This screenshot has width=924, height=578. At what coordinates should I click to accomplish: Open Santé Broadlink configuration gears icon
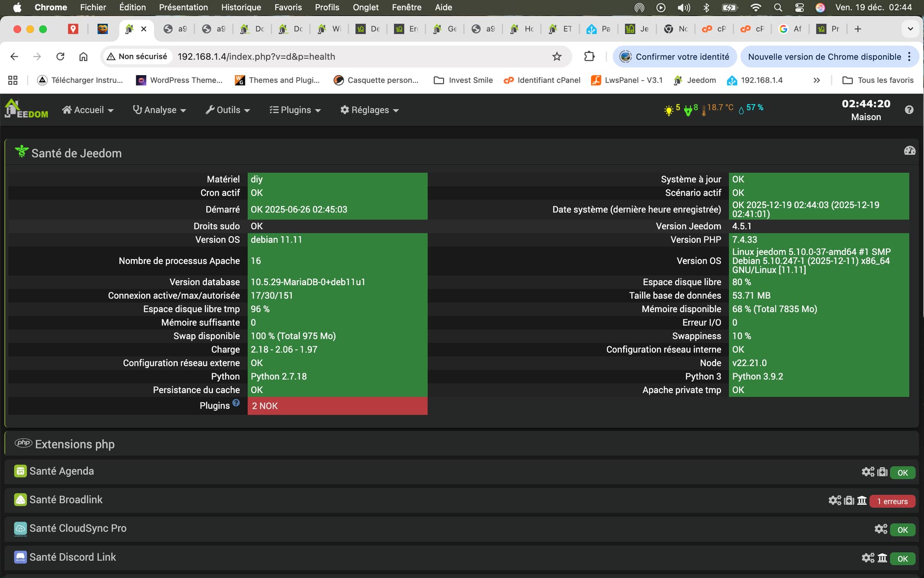pos(834,500)
